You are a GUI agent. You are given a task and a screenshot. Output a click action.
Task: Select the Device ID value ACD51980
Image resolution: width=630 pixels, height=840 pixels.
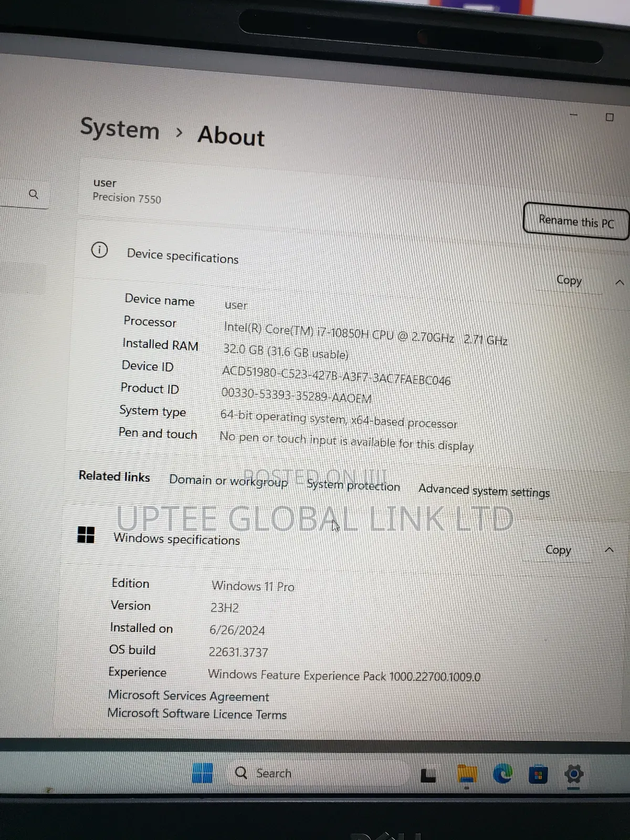[x=336, y=375]
